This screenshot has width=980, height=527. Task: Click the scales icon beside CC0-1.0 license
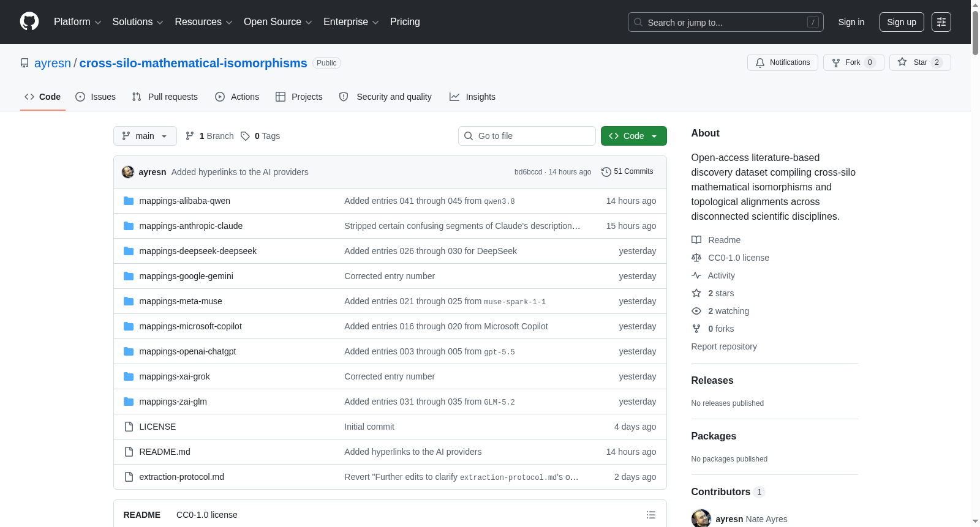(x=696, y=258)
